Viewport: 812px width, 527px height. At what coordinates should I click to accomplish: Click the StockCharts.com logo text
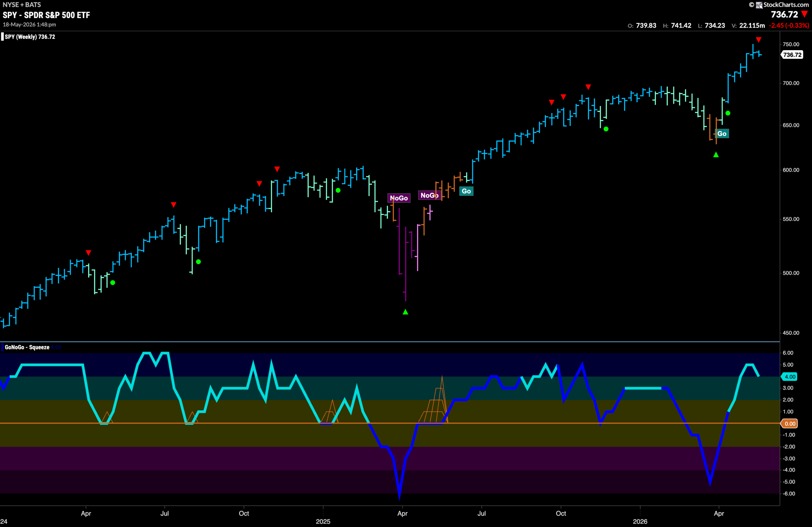pos(786,4)
